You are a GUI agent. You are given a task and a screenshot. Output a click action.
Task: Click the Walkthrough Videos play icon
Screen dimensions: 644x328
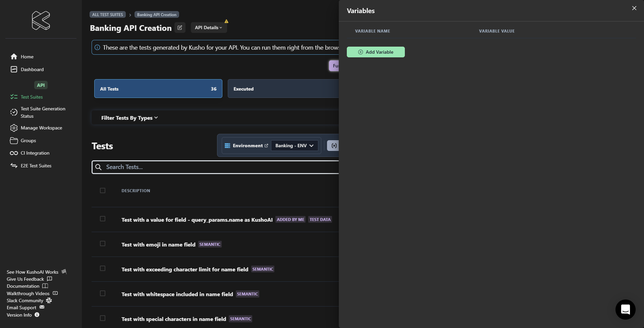coord(55,293)
